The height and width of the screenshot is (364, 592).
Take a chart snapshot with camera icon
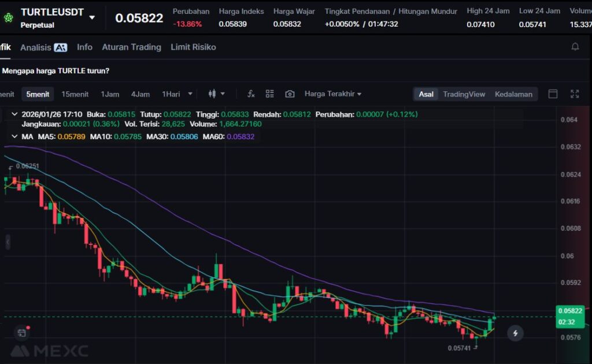[290, 94]
